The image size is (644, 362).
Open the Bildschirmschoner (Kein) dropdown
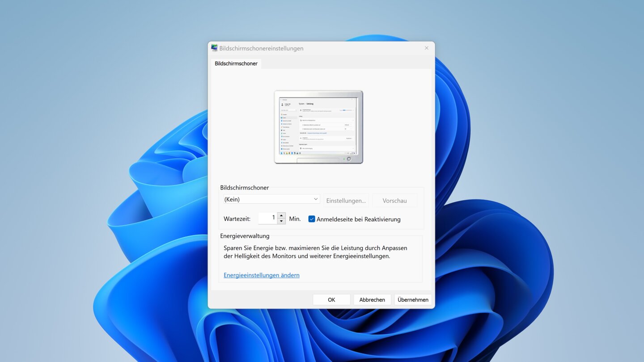(271, 199)
